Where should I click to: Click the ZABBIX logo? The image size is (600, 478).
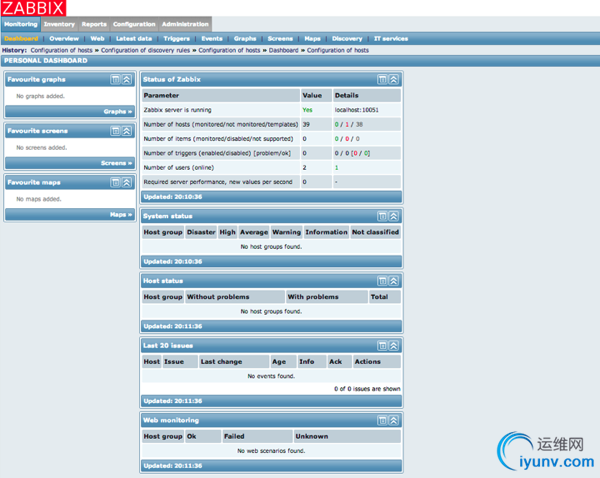[33, 8]
